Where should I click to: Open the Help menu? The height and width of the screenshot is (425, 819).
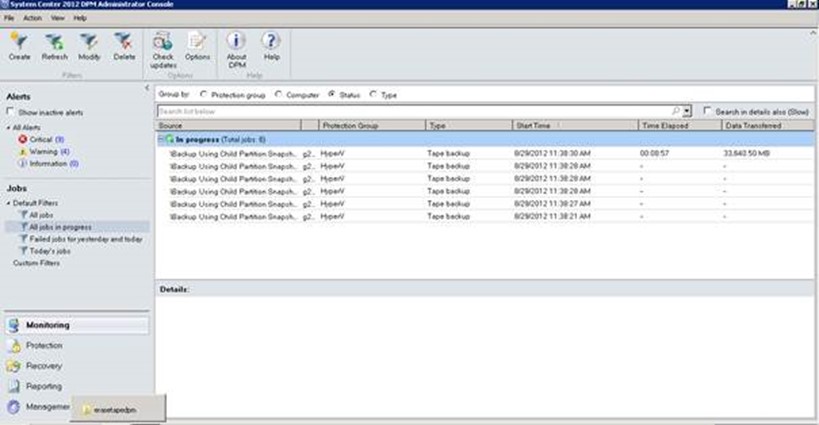pyautogui.click(x=80, y=18)
